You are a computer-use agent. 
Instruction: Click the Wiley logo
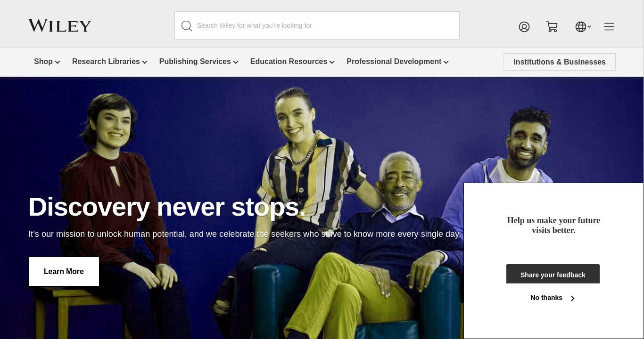click(x=59, y=25)
